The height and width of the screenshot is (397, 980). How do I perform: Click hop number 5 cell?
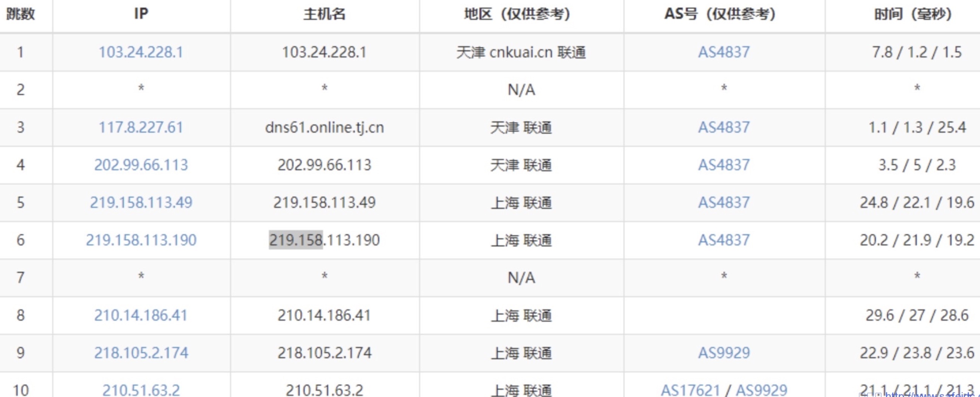click(21, 203)
